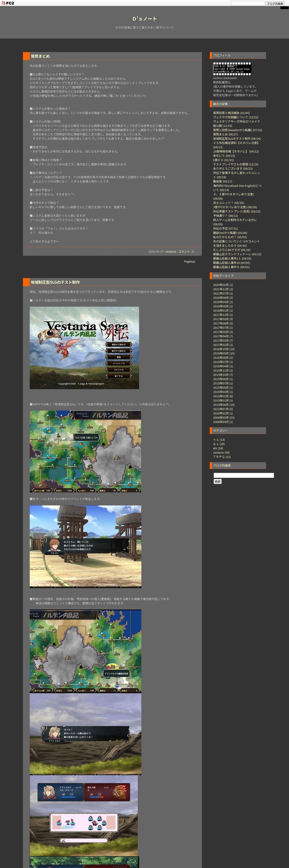
Task: Open category ｂｓ (28)
Action: pyautogui.click(x=219, y=444)
